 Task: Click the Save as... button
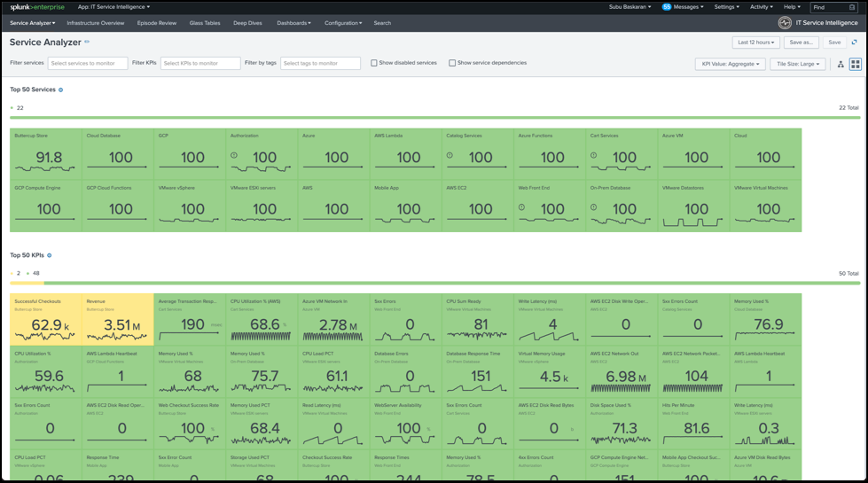click(801, 43)
